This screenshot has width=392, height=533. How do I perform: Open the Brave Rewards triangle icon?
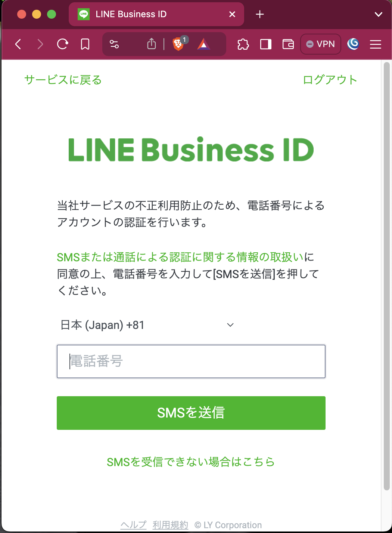pyautogui.click(x=203, y=44)
